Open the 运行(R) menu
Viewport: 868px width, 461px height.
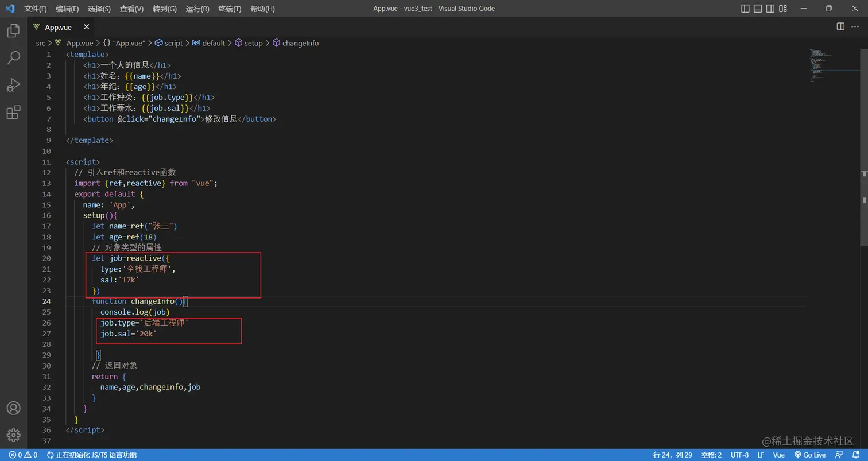(198, 9)
